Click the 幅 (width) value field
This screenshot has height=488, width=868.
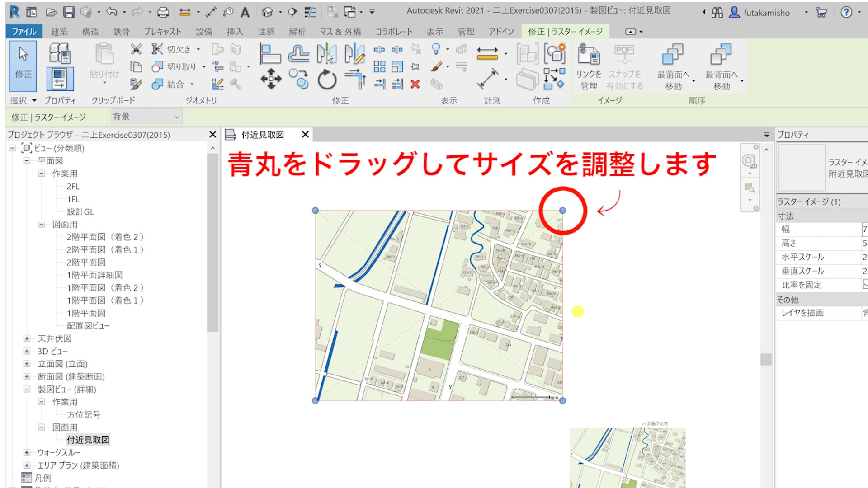pyautogui.click(x=864, y=230)
